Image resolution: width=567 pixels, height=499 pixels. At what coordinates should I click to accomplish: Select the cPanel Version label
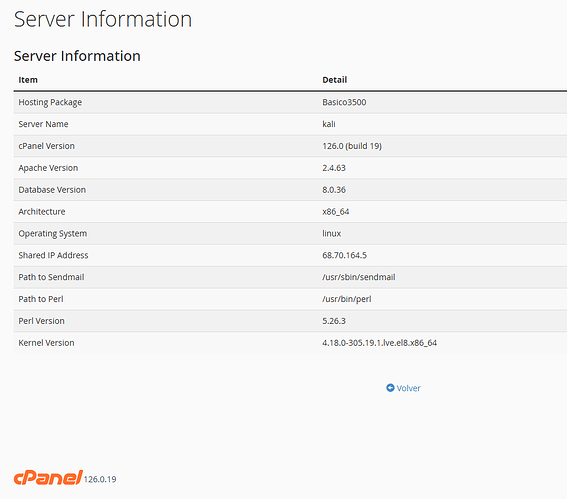click(46, 146)
